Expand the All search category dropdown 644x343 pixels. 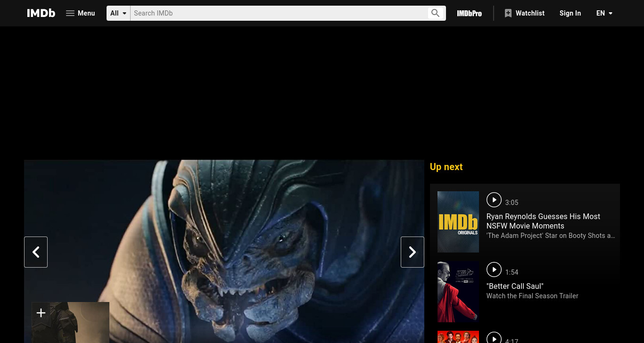pos(118,13)
